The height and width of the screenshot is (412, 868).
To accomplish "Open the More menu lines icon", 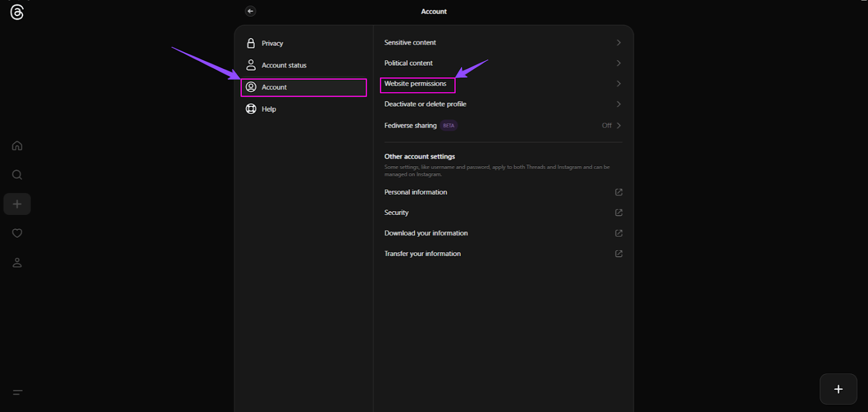I will pos(17,392).
